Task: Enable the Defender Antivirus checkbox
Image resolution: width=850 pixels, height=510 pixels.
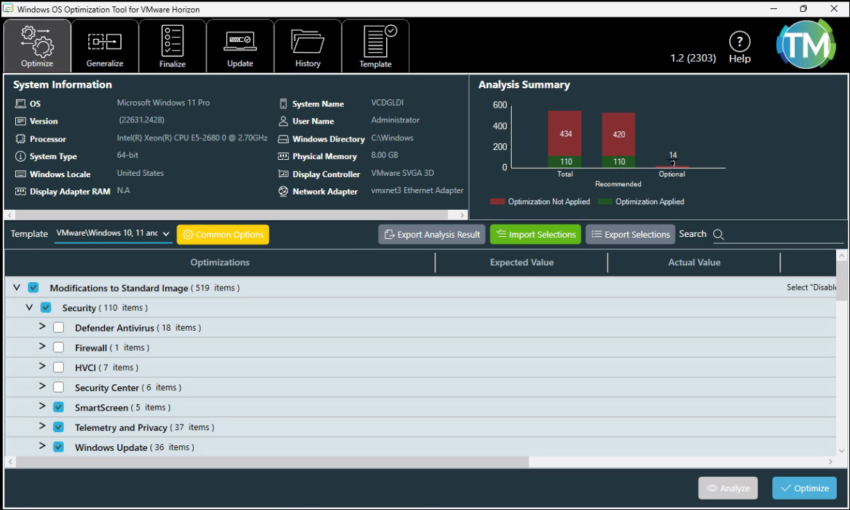Action: [58, 328]
